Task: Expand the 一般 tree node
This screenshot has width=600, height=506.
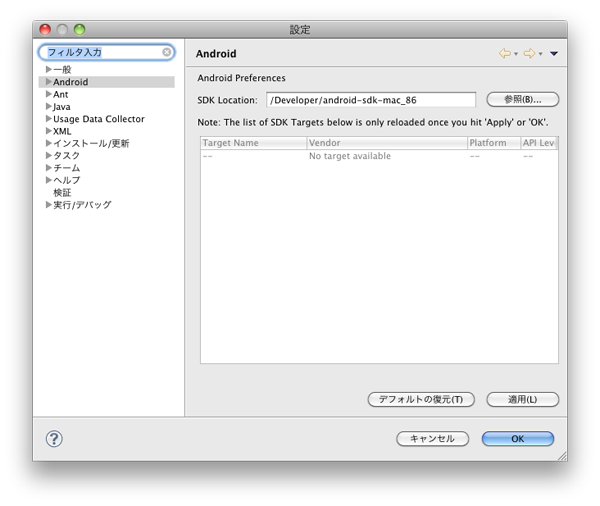Action: [x=49, y=69]
